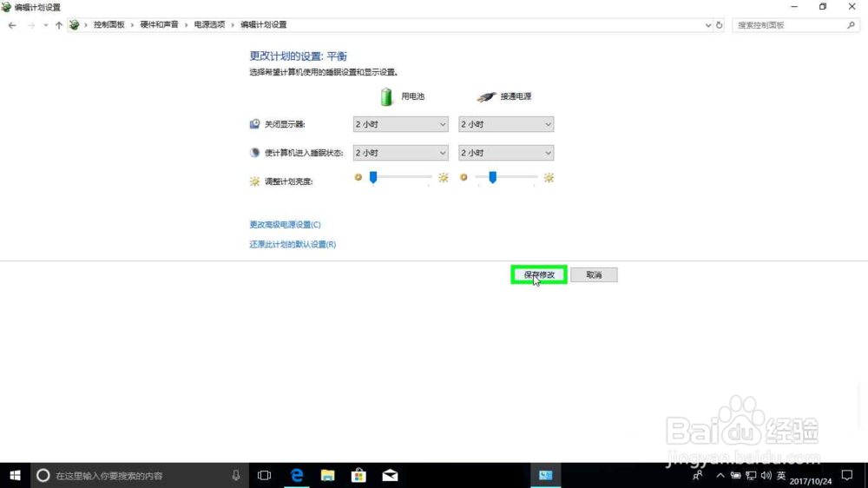Image resolution: width=868 pixels, height=488 pixels.
Task: Click the 英 input method indicator
Action: [x=781, y=475]
